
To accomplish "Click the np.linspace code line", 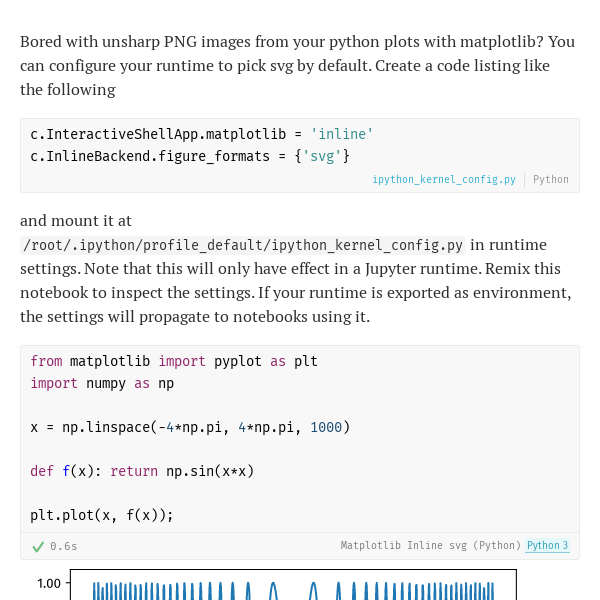I will coord(190,427).
